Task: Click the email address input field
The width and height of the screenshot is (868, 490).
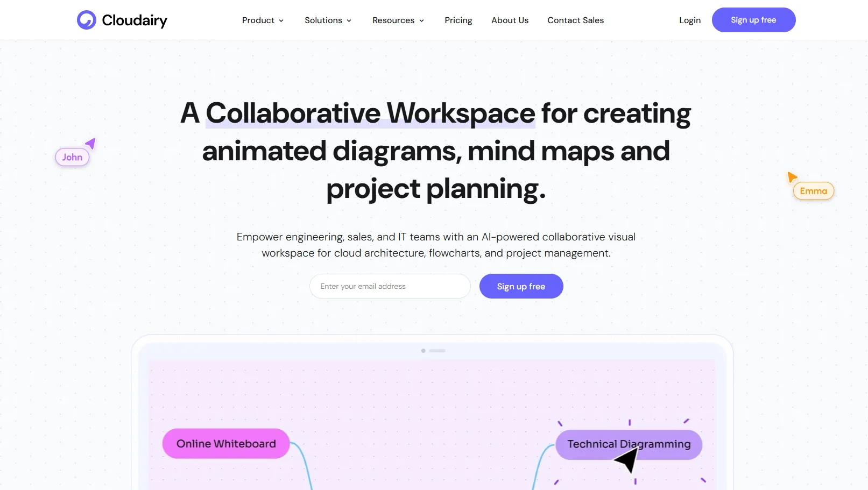Action: 390,286
